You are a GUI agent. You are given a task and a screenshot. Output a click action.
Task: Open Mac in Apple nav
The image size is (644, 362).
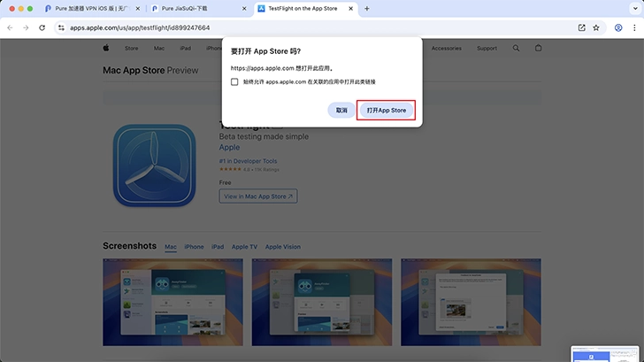click(x=159, y=48)
